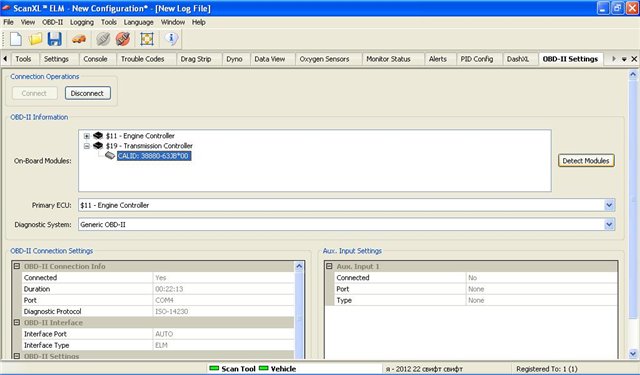Click the New file toolbar icon
640x375 pixels.
coord(16,39)
